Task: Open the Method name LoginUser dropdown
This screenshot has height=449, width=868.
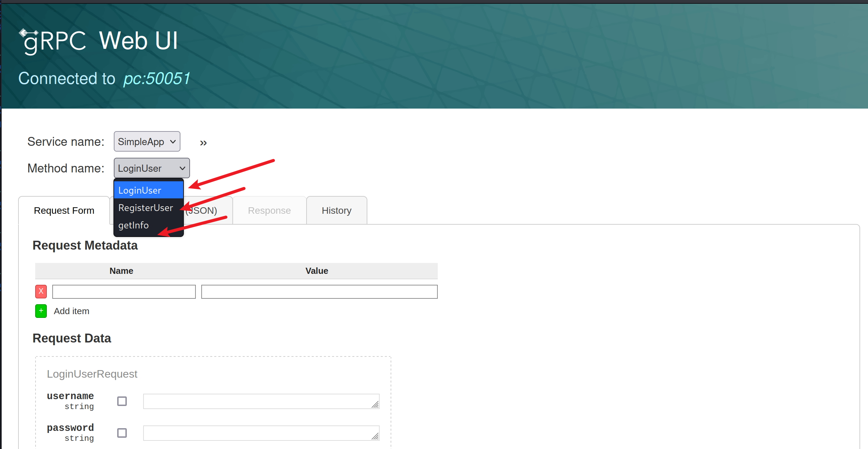Action: (x=151, y=168)
